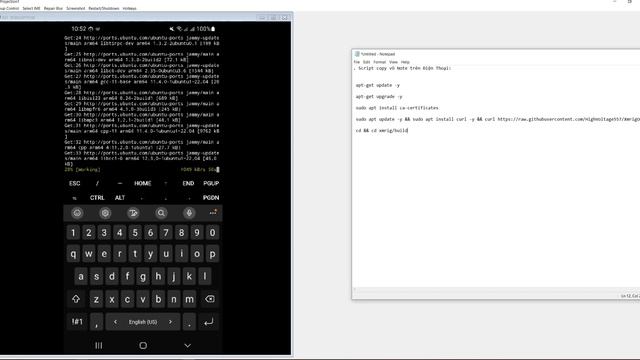Image resolution: width=640 pixels, height=360 pixels.
Task: Tap the number 1 key
Action: (73, 233)
